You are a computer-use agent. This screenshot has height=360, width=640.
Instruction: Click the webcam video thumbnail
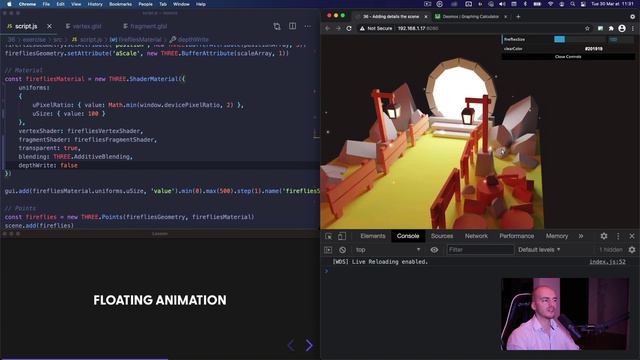(565, 314)
